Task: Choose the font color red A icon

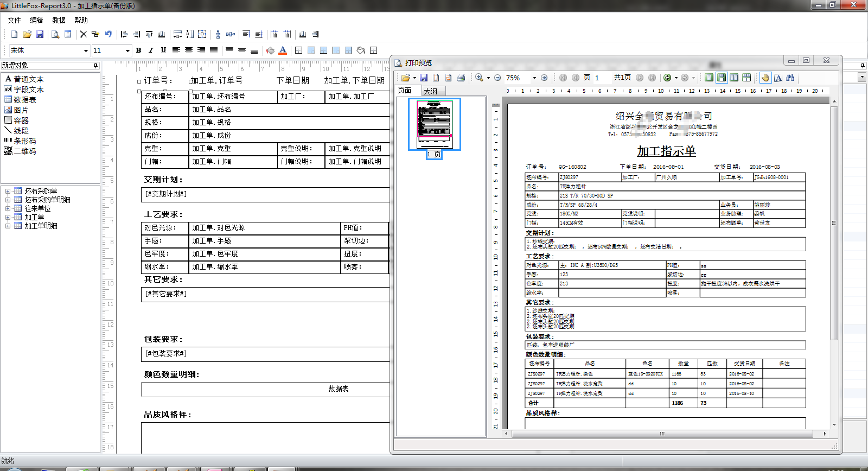Action: pos(283,50)
